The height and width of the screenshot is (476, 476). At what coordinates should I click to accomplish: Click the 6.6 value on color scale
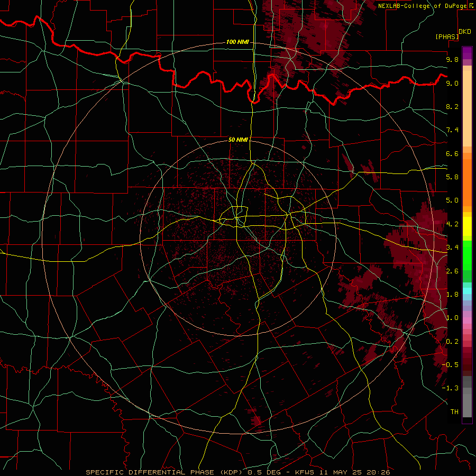(x=452, y=153)
